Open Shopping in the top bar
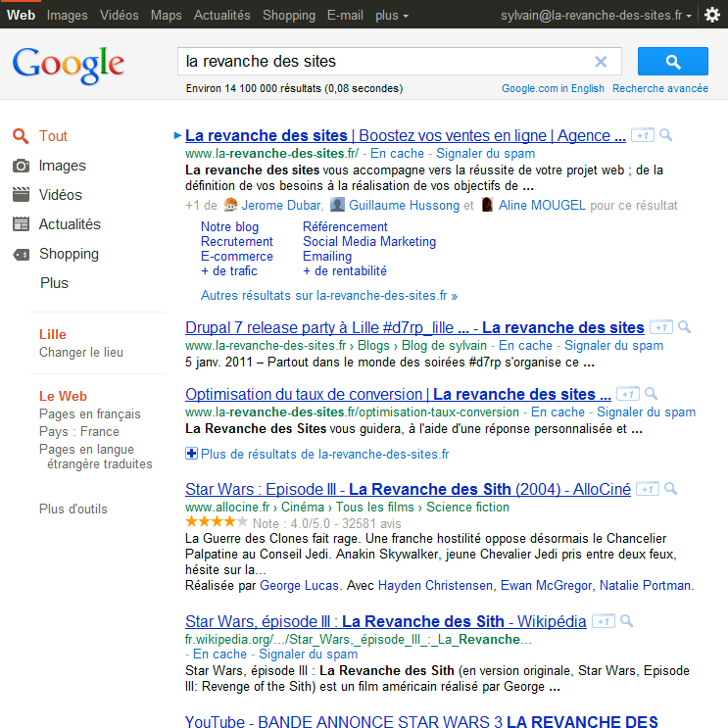 coord(289,16)
